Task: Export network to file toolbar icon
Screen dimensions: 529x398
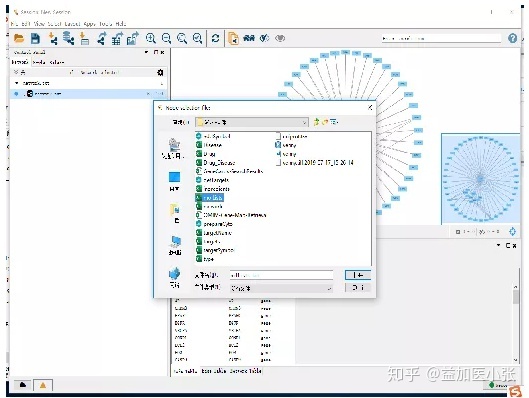Action: point(102,38)
